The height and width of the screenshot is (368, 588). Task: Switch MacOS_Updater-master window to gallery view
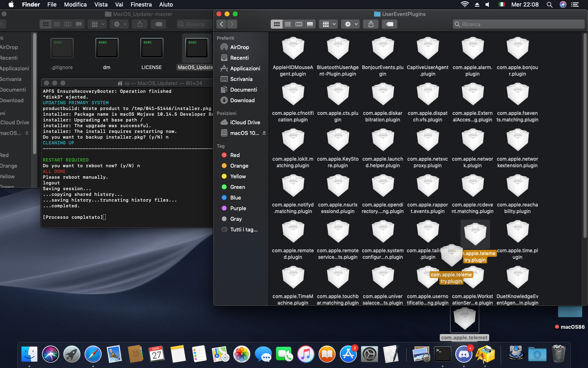79,24
